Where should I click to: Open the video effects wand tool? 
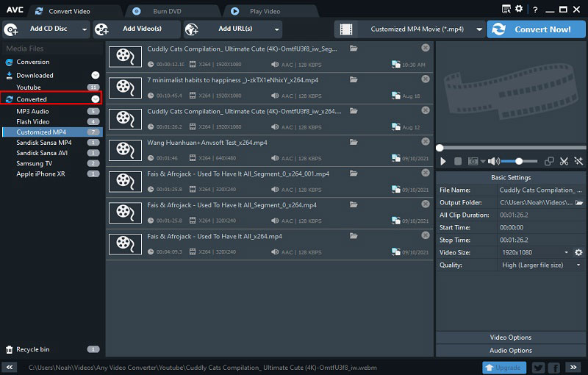(x=578, y=161)
